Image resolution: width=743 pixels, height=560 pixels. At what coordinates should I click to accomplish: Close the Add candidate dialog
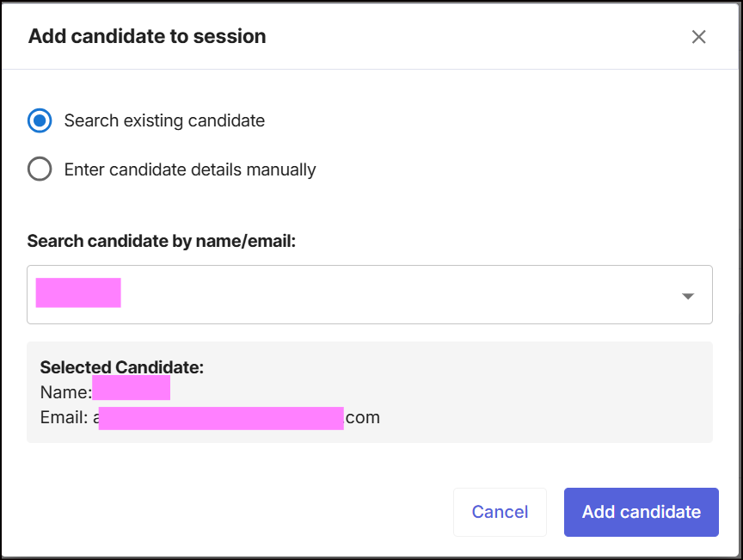(x=699, y=36)
